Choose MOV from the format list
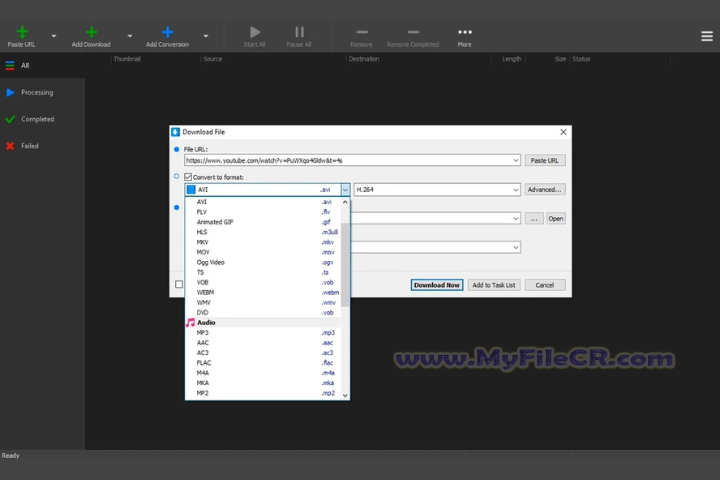This screenshot has width=720, height=480. point(263,253)
